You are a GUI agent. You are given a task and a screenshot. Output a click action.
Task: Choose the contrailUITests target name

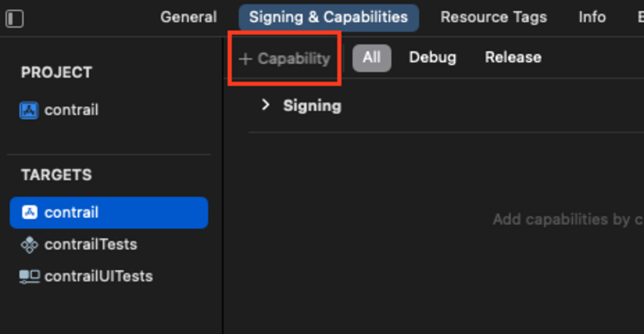point(99,276)
